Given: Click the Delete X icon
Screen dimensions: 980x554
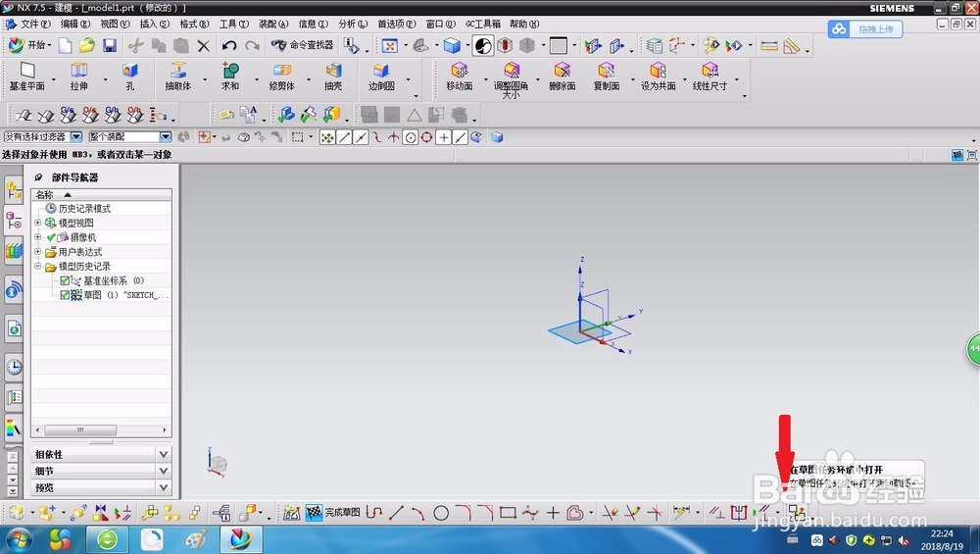Looking at the screenshot, I should tap(203, 46).
